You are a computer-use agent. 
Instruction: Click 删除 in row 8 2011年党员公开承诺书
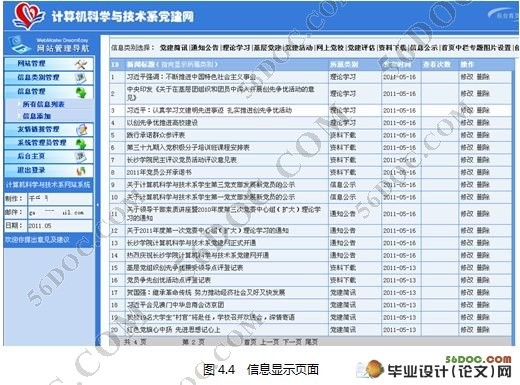tap(483, 172)
